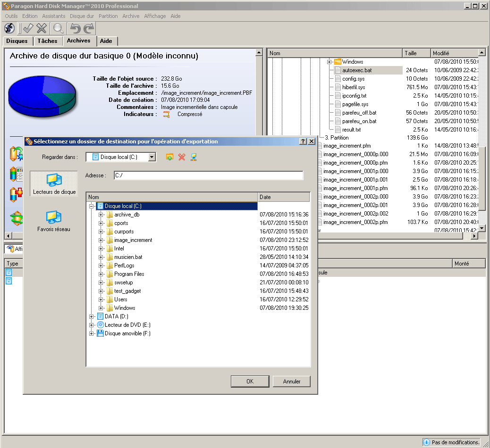This screenshot has height=448, width=490.
Task: Click the Discard changes X toolbar icon
Action: point(42,28)
